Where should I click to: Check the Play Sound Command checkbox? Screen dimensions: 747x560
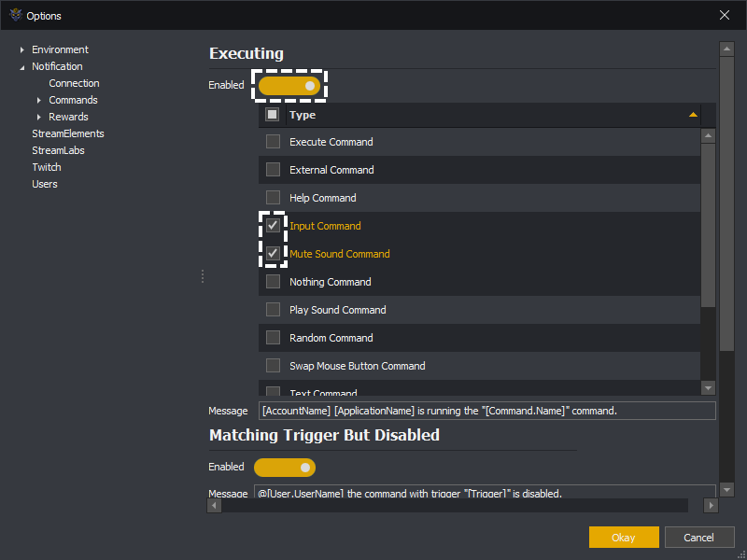click(x=273, y=310)
